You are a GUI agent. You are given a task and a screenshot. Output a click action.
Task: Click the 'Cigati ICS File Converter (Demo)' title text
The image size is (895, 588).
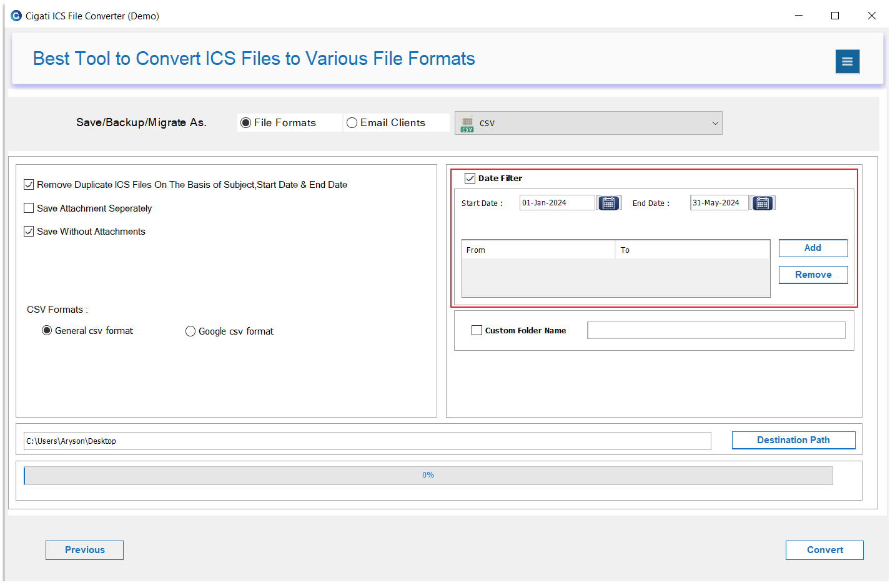(x=92, y=16)
